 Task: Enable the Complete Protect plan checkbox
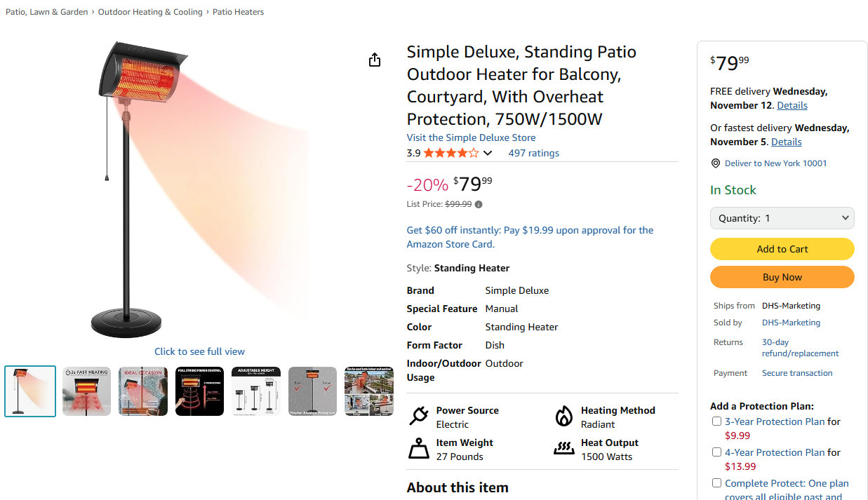tap(716, 483)
